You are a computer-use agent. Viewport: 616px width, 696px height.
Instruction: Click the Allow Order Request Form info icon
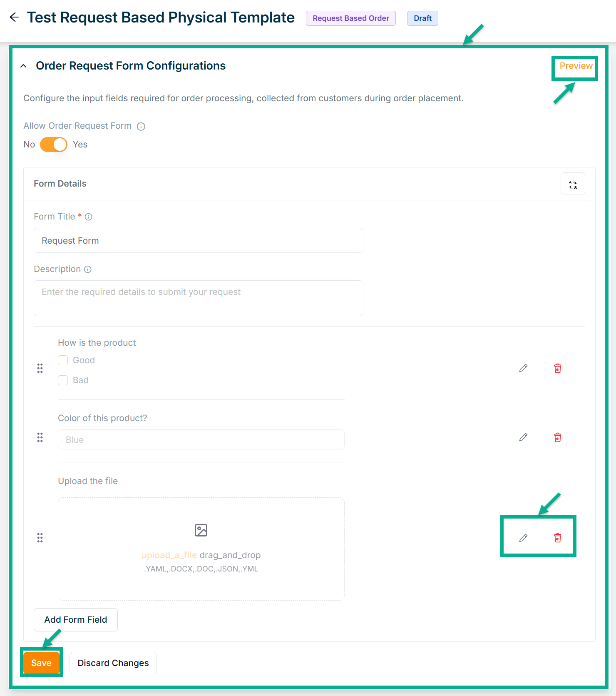[x=141, y=127]
